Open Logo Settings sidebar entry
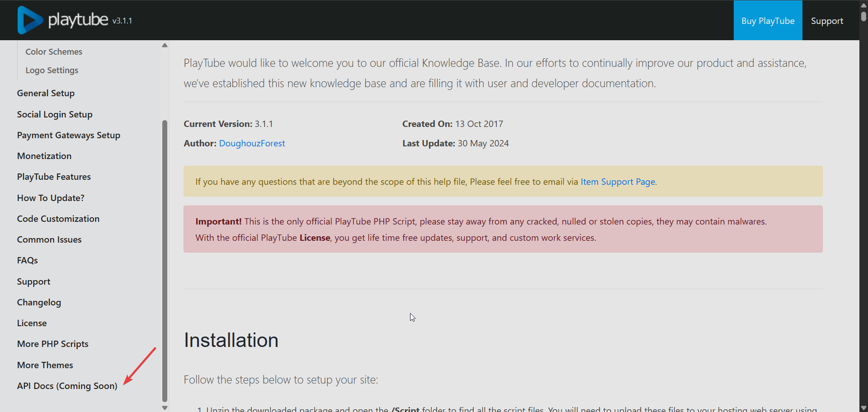 click(x=52, y=70)
